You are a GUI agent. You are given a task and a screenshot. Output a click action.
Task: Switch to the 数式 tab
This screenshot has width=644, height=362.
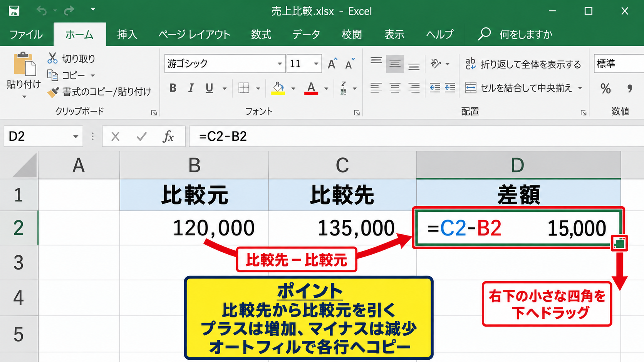(x=261, y=34)
